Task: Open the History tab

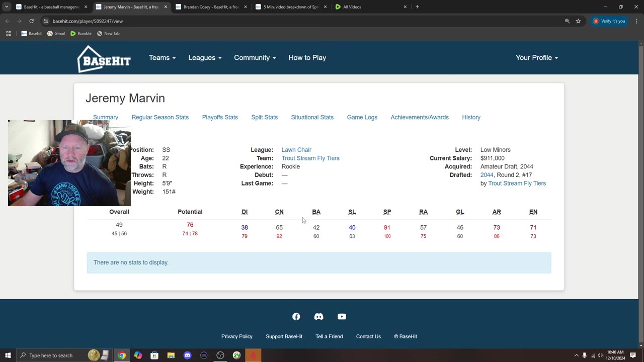Action: click(x=471, y=117)
